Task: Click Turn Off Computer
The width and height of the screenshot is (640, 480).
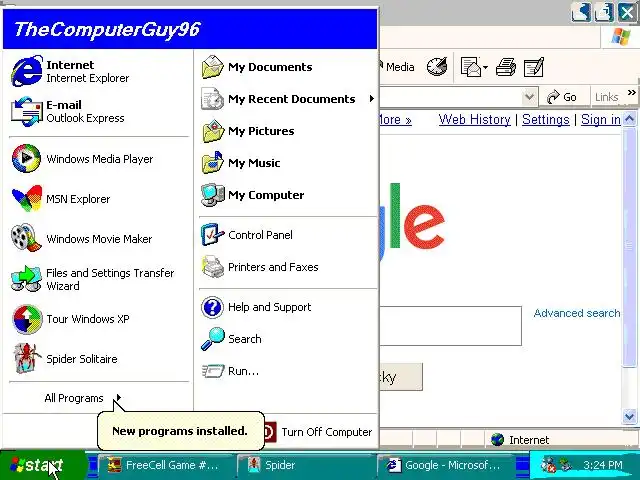Action: 318,432
